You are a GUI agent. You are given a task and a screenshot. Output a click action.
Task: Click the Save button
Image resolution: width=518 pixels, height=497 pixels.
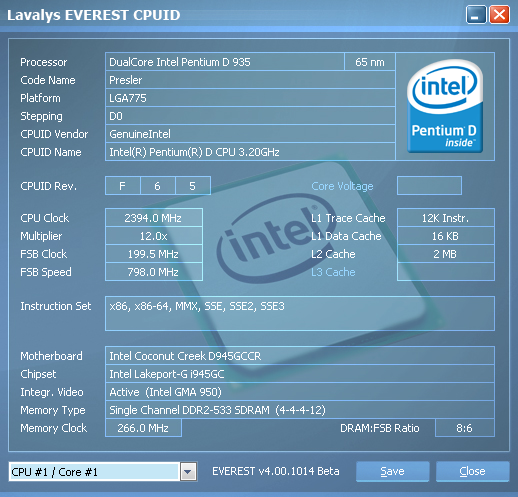[392, 471]
